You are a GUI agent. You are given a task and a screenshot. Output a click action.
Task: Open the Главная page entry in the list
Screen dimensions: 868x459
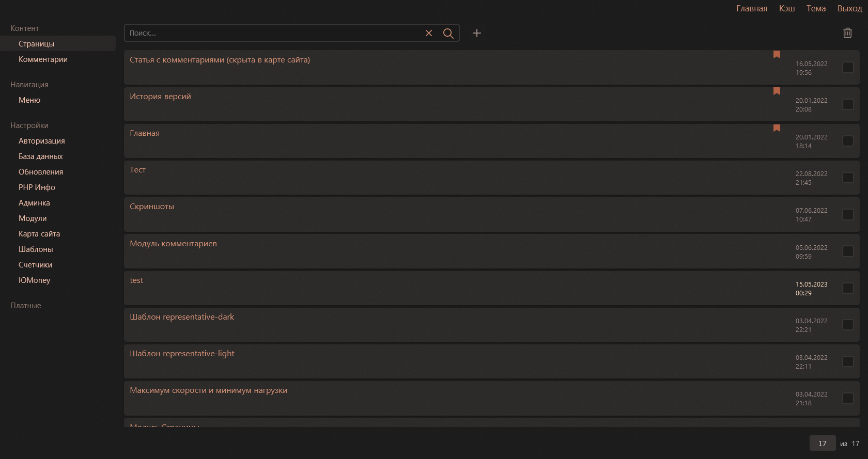[x=145, y=133]
